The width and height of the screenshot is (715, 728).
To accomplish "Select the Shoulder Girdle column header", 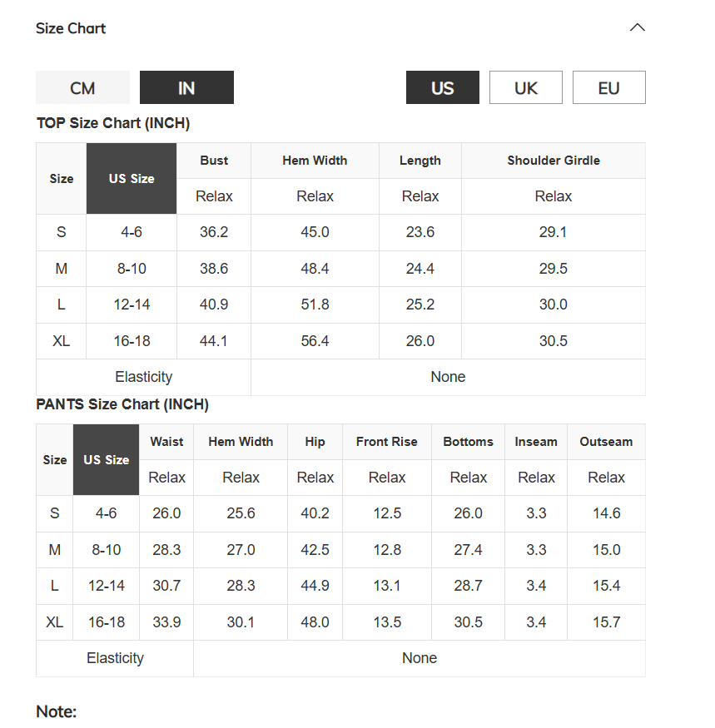I will tap(554, 161).
